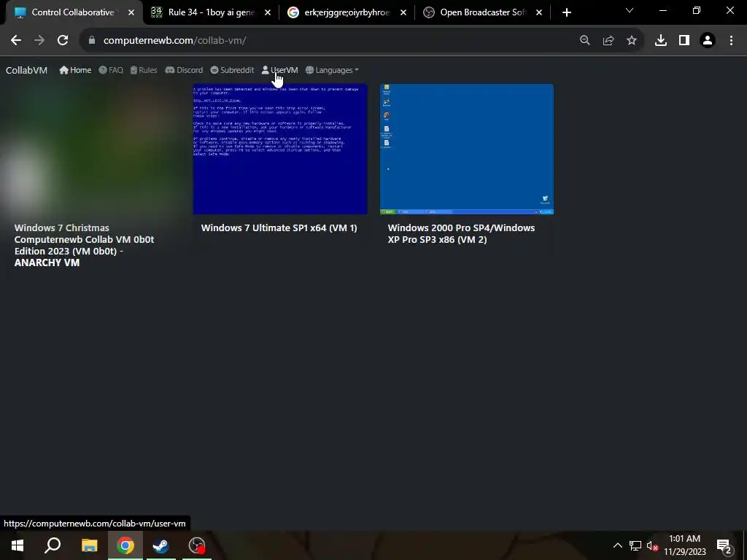
Task: Open the Discord nav link
Action: pyautogui.click(x=184, y=70)
